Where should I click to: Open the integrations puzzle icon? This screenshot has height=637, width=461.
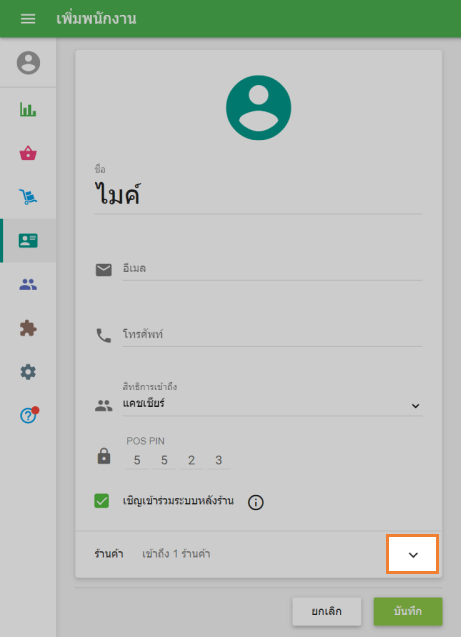point(28,328)
